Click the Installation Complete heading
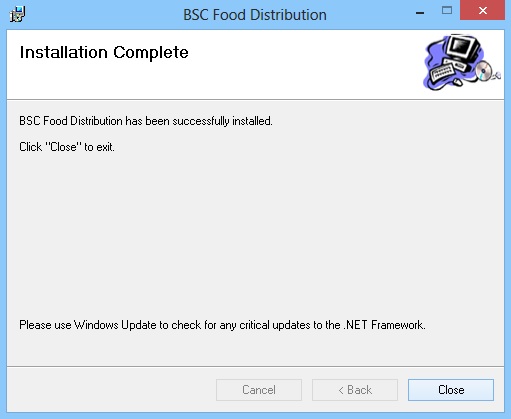 point(104,52)
